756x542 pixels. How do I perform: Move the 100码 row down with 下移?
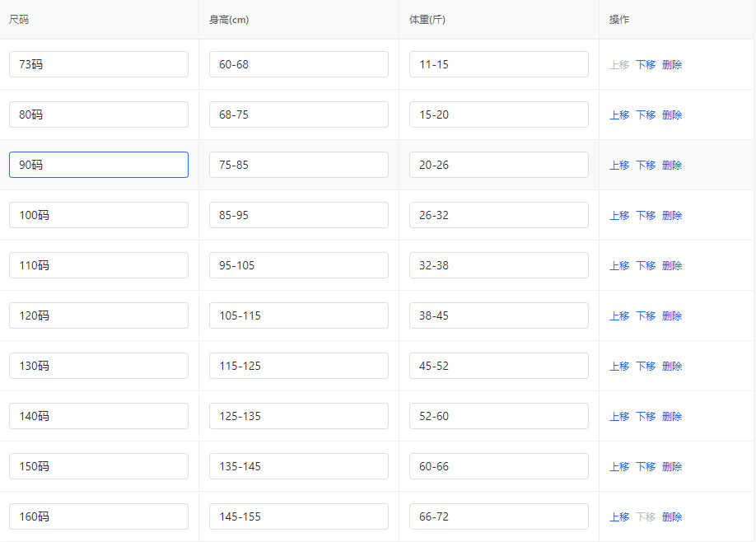646,216
